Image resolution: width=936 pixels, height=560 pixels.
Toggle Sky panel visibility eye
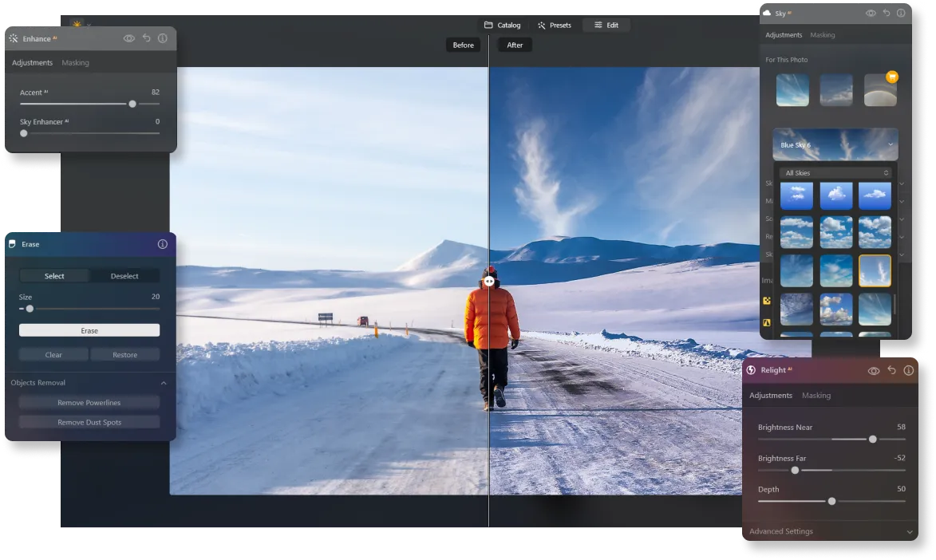(x=871, y=13)
